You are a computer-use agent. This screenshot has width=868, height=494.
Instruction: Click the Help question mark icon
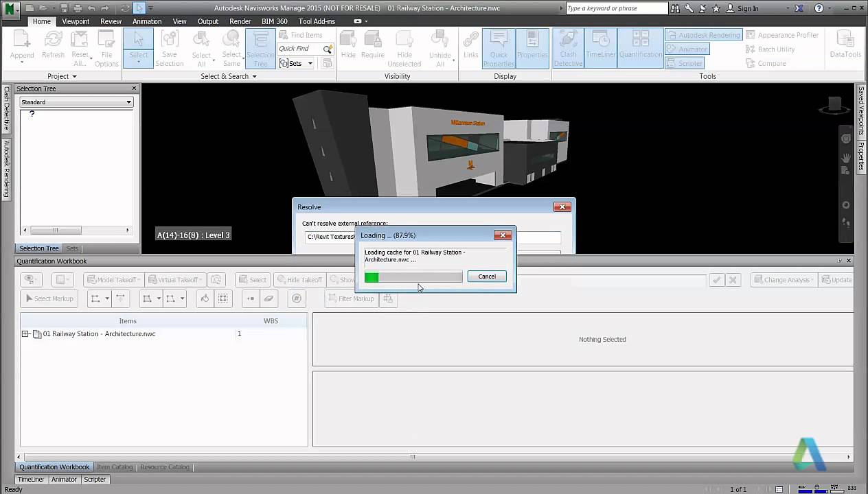[x=819, y=8]
